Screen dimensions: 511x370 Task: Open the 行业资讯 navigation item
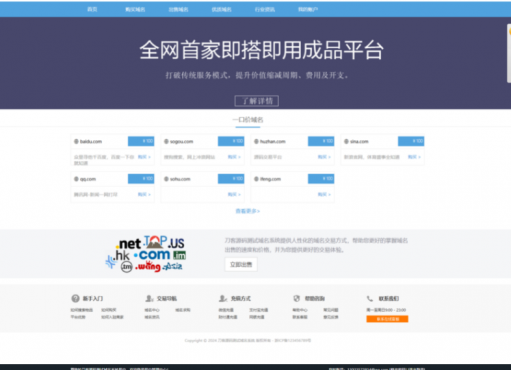pos(265,10)
